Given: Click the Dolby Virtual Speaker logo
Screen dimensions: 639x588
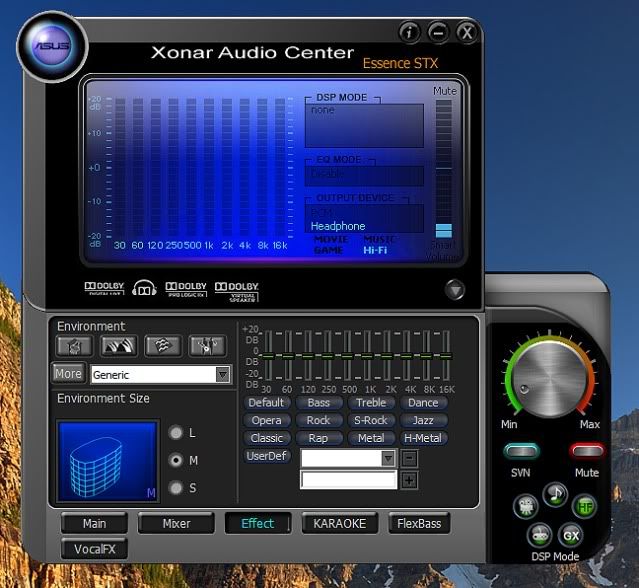Looking at the screenshot, I should [237, 291].
